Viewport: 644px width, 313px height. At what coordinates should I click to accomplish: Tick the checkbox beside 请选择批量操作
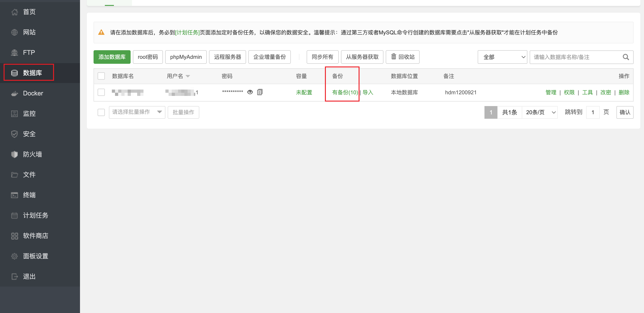pos(101,112)
